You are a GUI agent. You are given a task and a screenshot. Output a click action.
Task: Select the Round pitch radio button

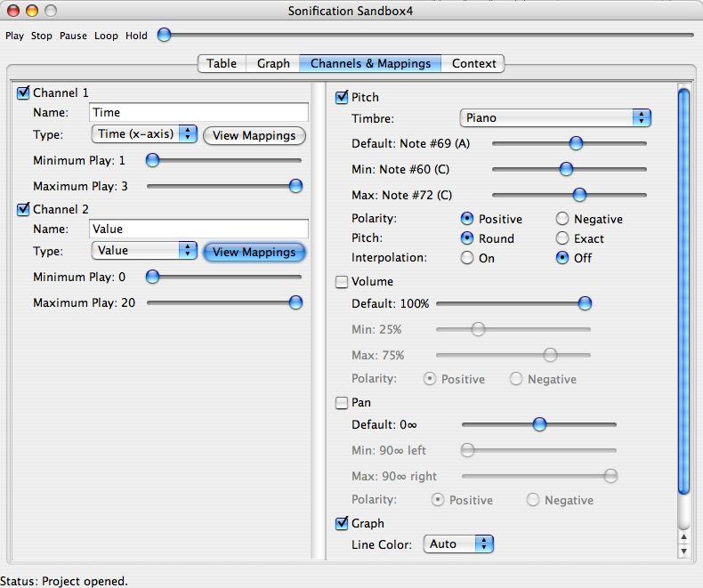(467, 238)
